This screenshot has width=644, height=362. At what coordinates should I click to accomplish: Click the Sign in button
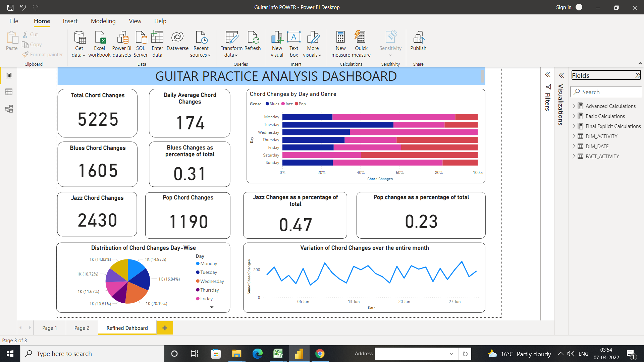coord(563,7)
